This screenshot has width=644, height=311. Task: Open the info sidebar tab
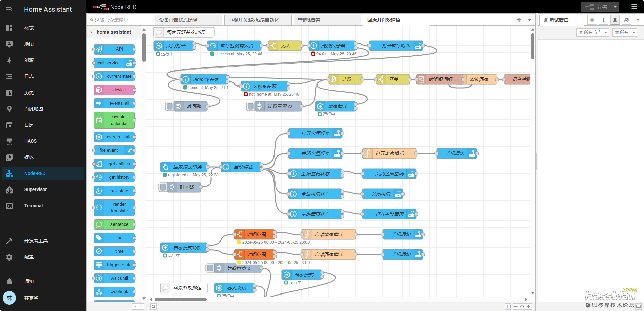point(604,20)
